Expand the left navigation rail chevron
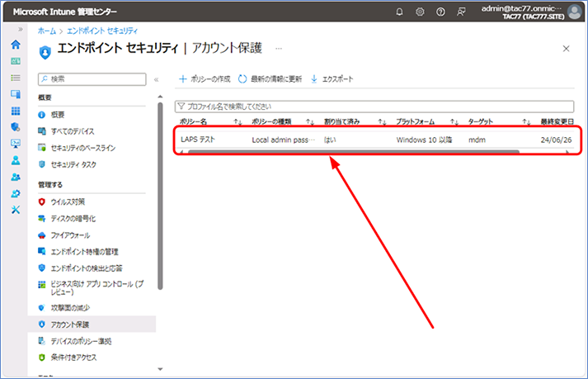Screen dimensions: 588x379 21,29
